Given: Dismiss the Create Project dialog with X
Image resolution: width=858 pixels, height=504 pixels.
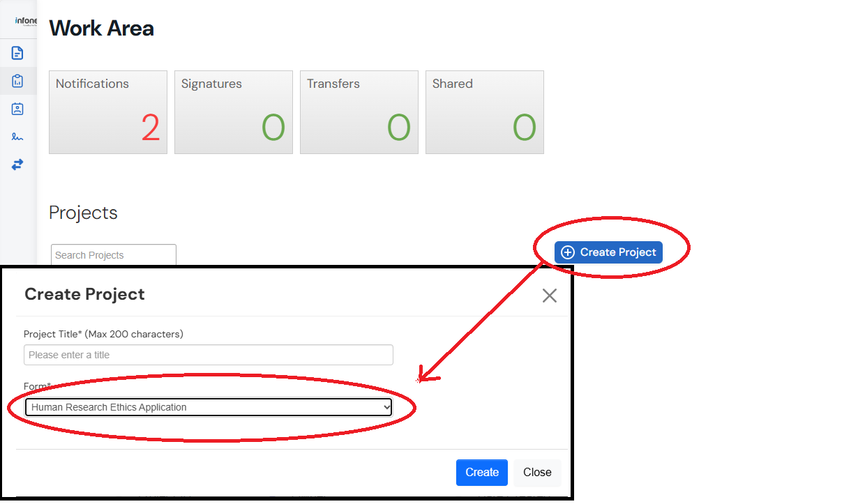Looking at the screenshot, I should pyautogui.click(x=550, y=296).
